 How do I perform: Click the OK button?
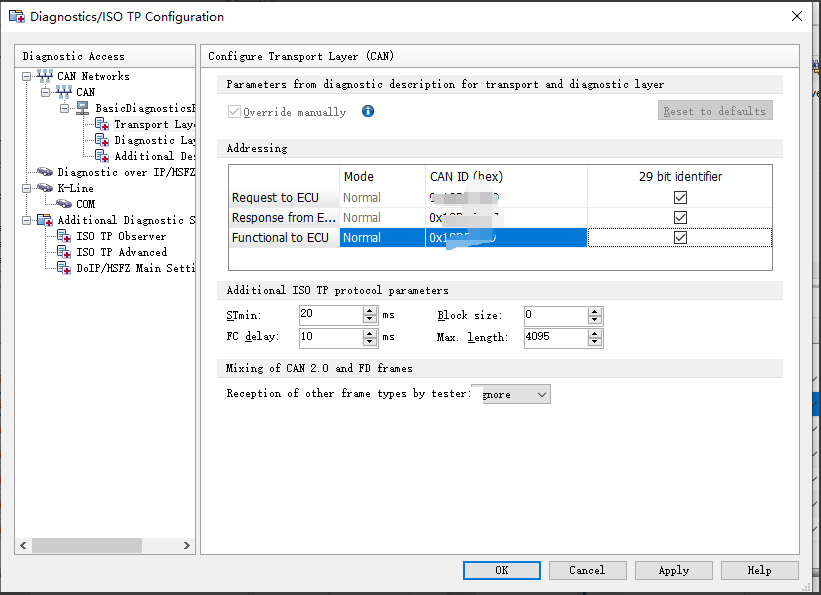[x=502, y=570]
